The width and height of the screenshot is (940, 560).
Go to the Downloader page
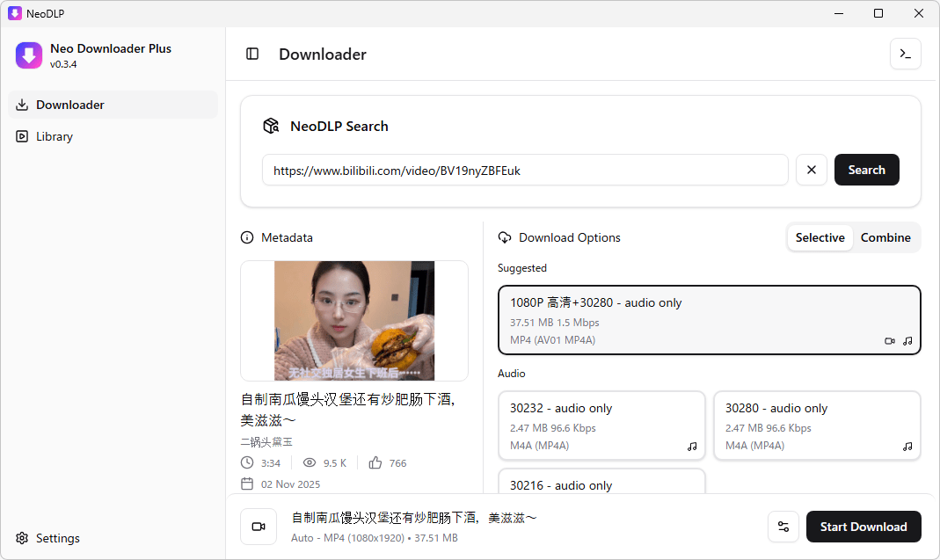coord(70,105)
